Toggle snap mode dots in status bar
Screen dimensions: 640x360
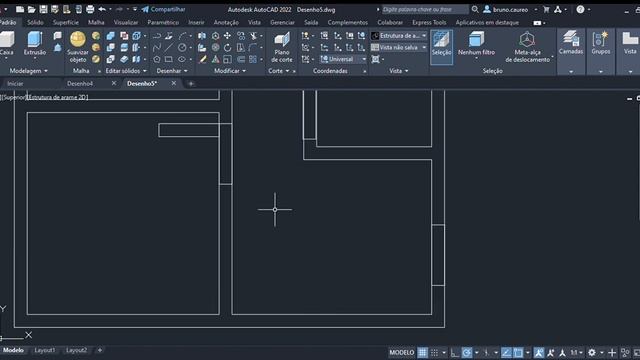[435, 353]
